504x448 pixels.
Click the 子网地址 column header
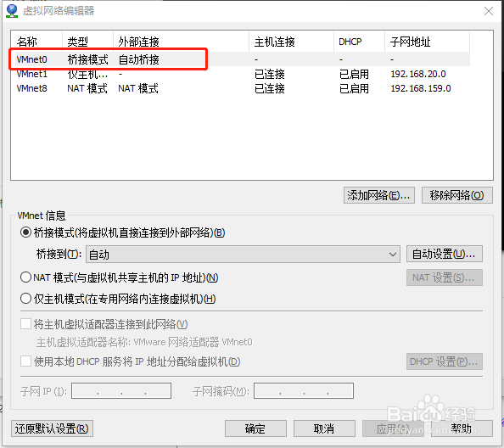click(427, 42)
